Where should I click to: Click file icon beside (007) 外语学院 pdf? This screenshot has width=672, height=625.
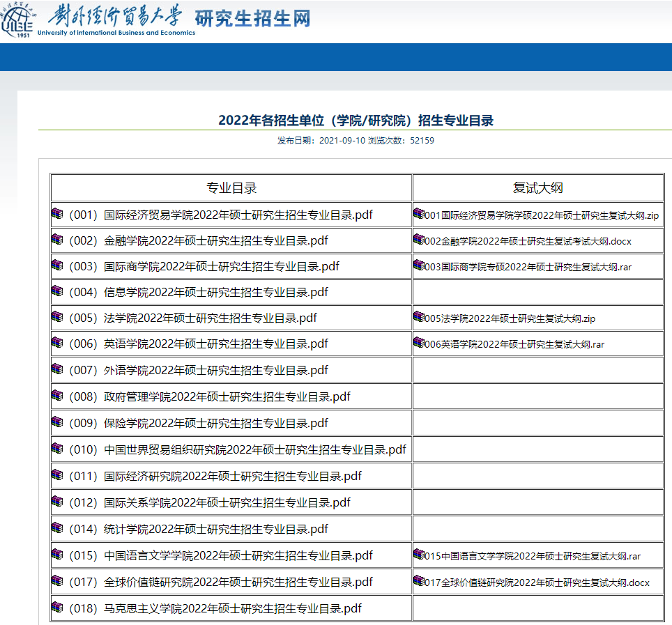point(57,369)
